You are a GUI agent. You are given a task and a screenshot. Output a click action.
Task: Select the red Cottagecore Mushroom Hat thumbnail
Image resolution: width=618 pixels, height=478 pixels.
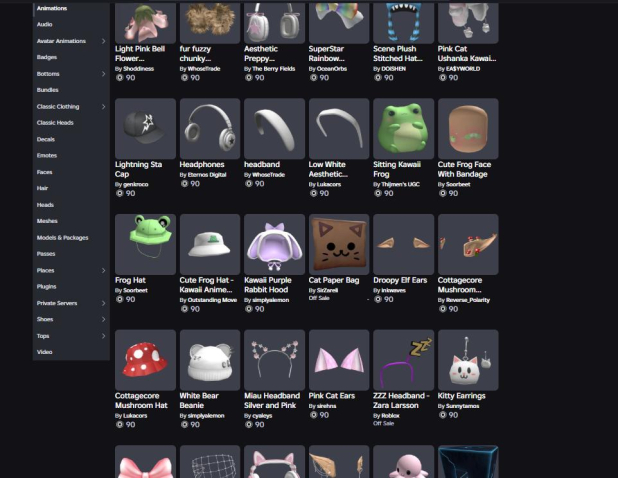tap(146, 360)
